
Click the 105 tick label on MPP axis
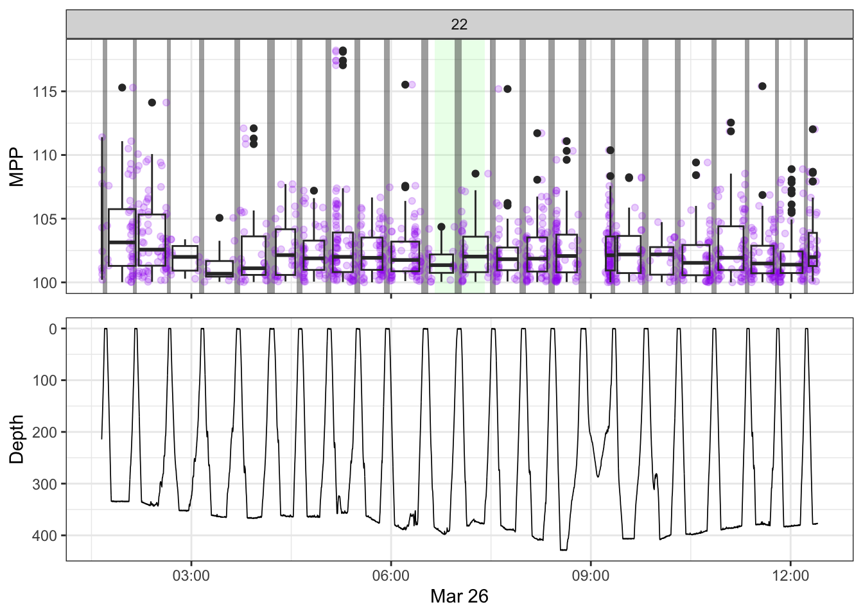(45, 219)
